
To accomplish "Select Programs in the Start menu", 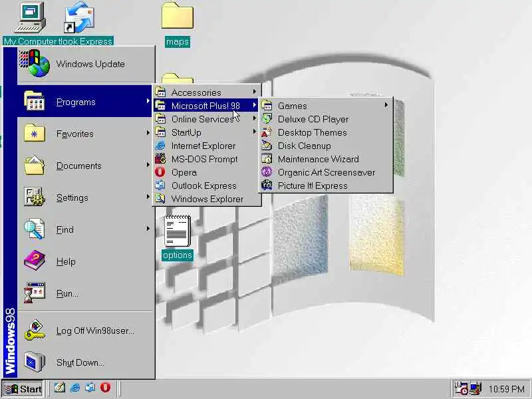I will (x=85, y=102).
